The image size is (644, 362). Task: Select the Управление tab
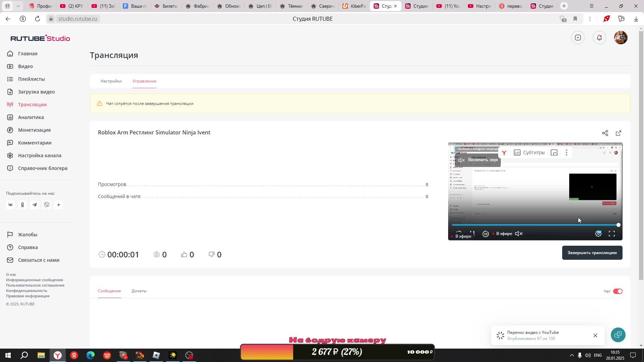click(x=144, y=81)
